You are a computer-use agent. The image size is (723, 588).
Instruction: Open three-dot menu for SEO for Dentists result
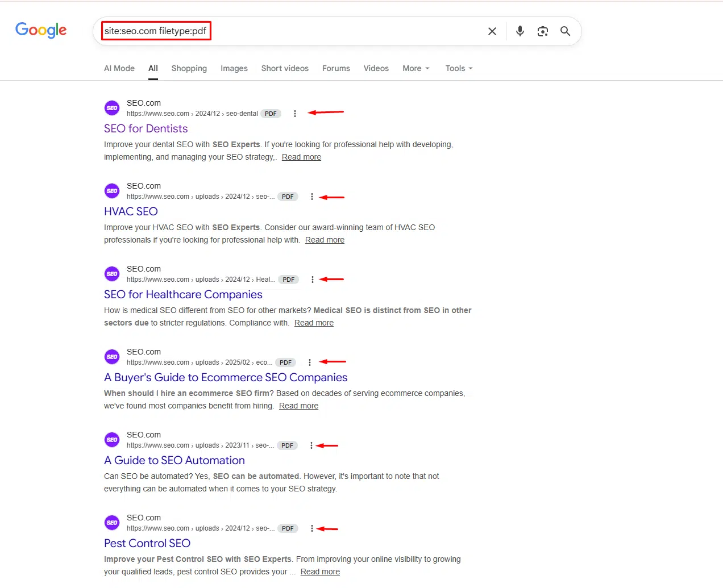click(x=294, y=114)
